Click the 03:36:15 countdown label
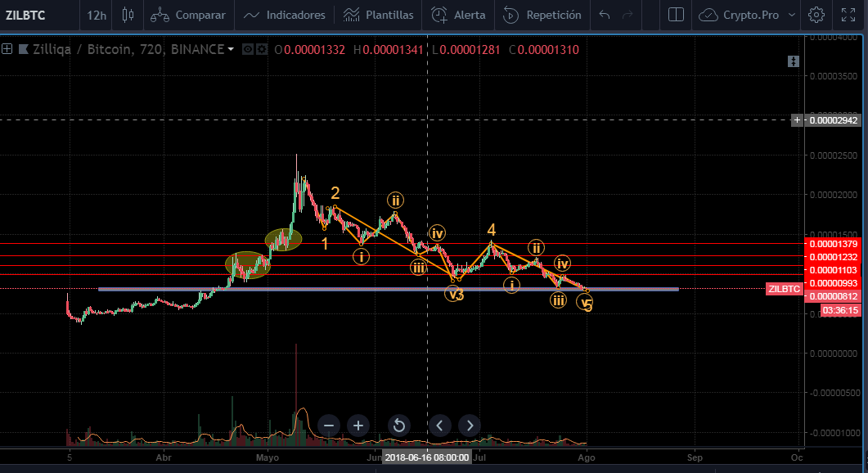Viewport: 868px width, 473px height. (x=840, y=310)
